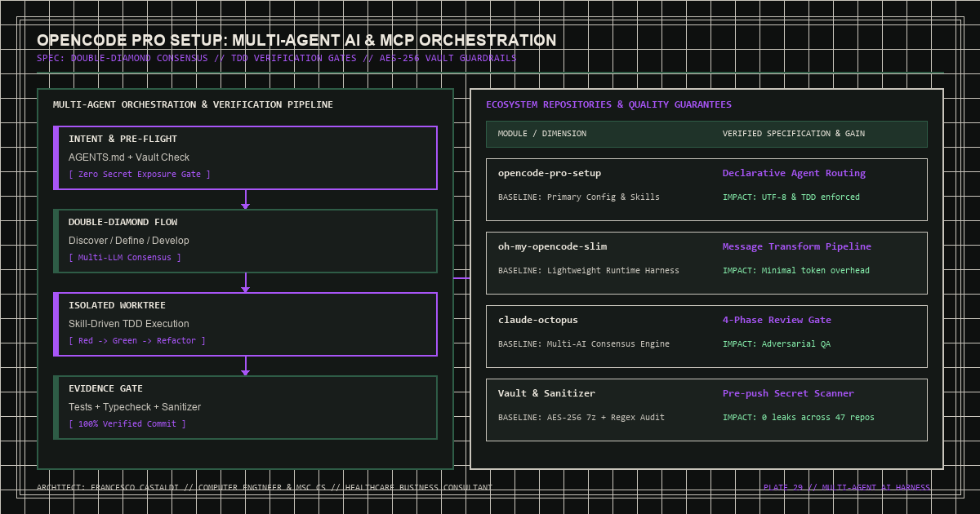Select the "Message Transform Pipeline" specification
980x514 pixels.
click(797, 246)
